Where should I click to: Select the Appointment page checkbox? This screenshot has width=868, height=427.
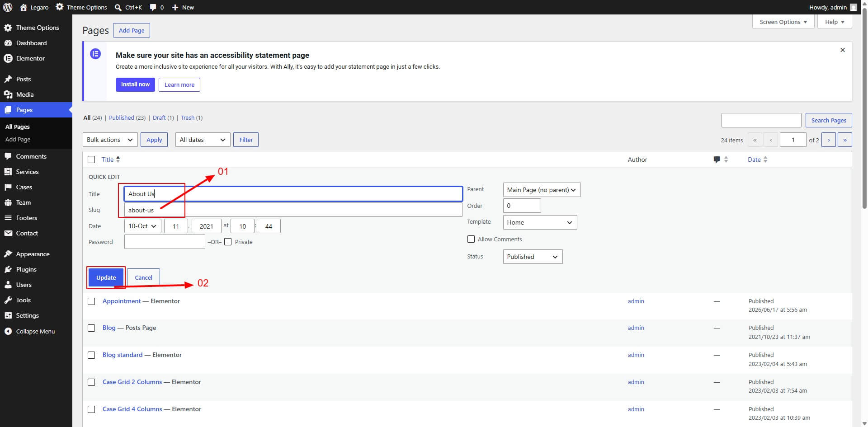pos(91,301)
